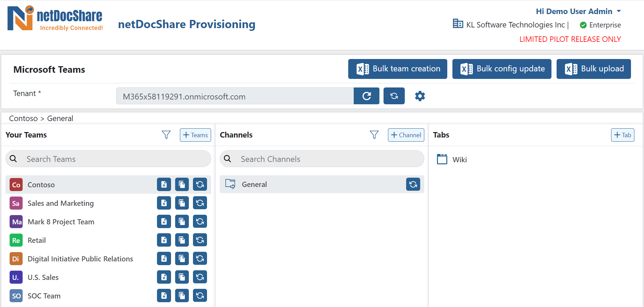644x307 pixels.
Task: Select the Retail team
Action: 108,240
